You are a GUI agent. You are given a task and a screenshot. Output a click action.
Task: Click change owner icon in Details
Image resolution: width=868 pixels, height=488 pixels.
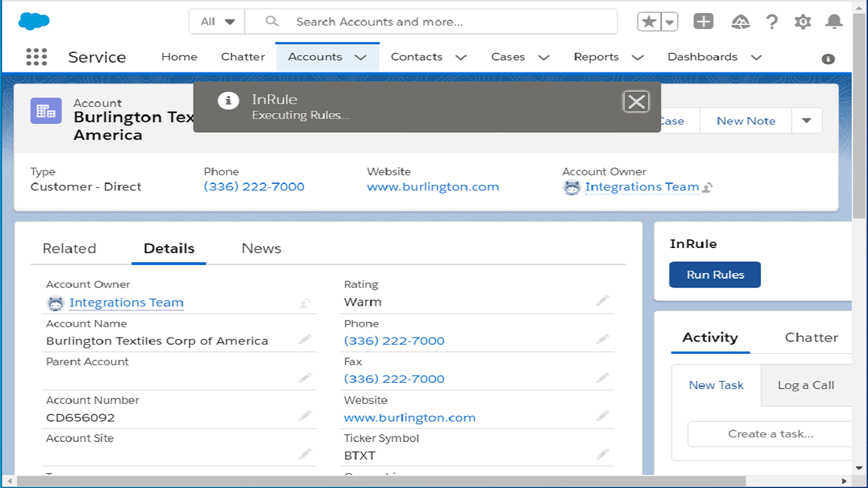click(305, 303)
